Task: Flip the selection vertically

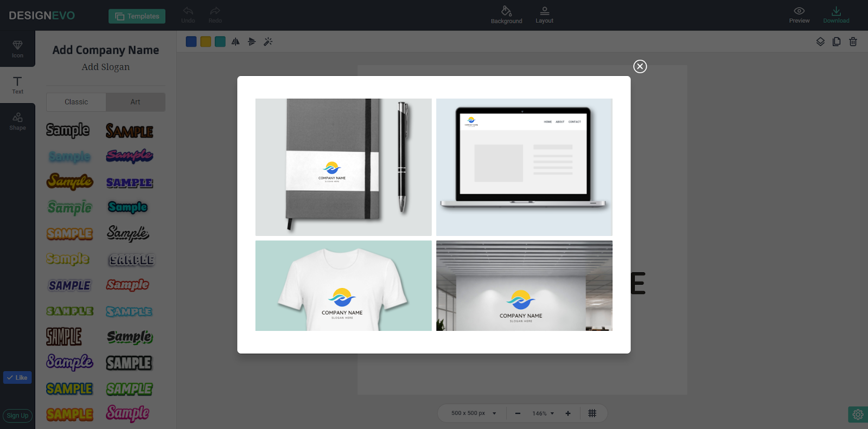Action: tap(252, 42)
